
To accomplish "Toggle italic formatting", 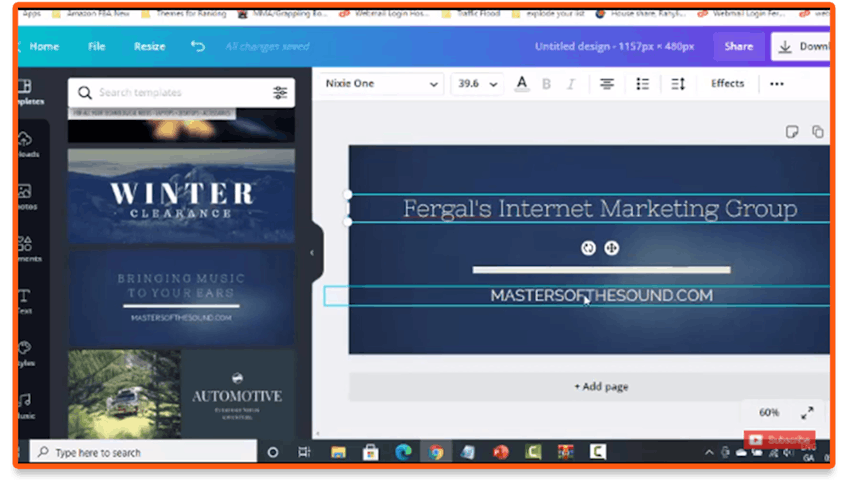I will coord(571,84).
